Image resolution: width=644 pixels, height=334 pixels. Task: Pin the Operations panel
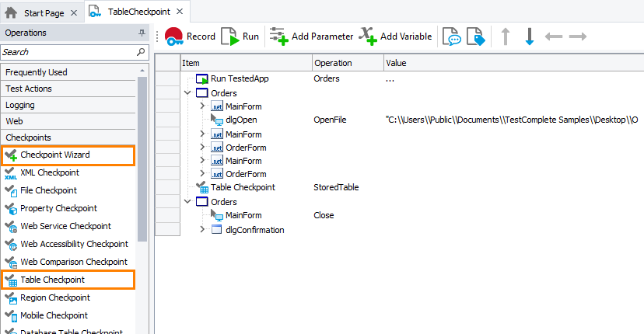pos(142,33)
